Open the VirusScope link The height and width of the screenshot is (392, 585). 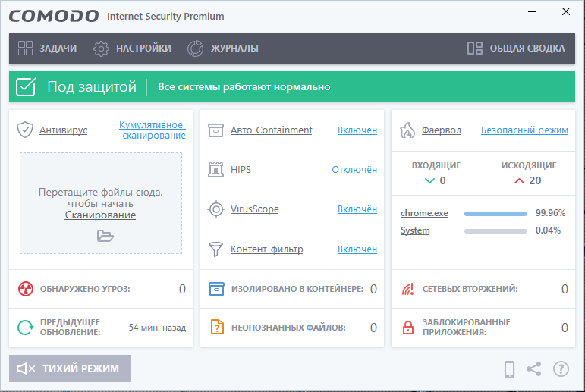[254, 209]
